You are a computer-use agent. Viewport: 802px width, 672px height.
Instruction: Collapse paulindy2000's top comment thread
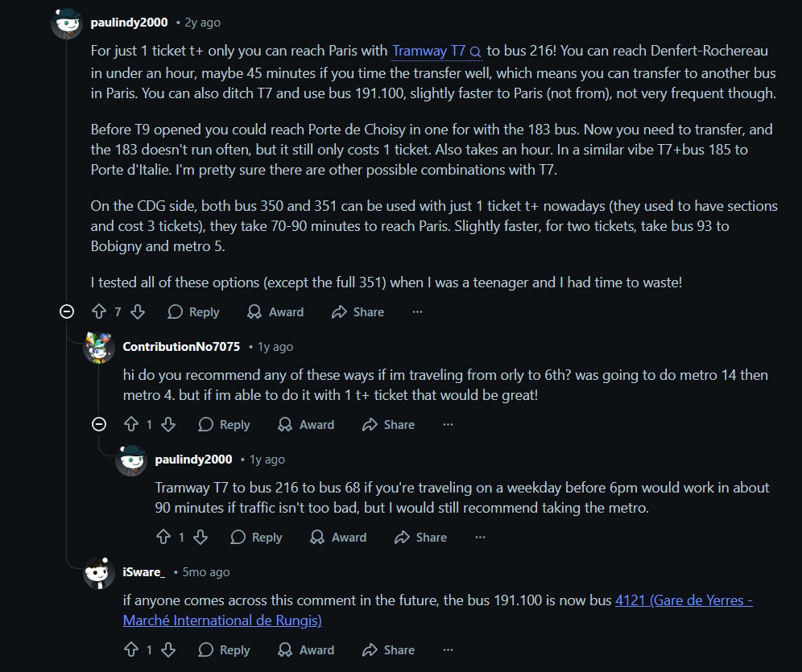point(67,311)
